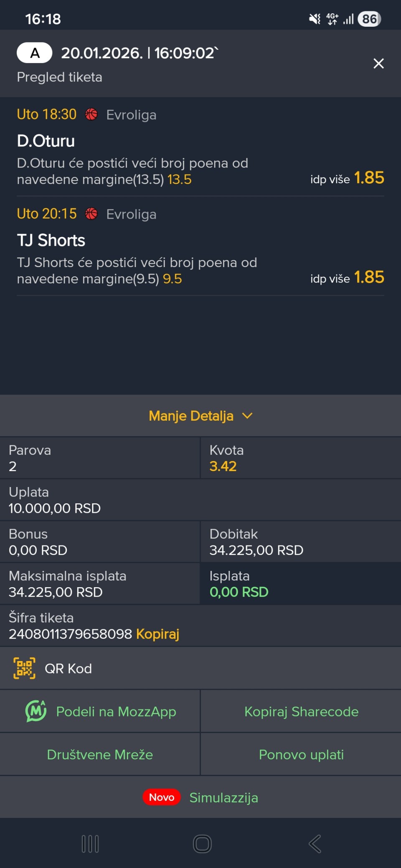401x868 pixels.
Task: Tap basketball icon beside 18:30 Evroliga
Action: pos(91,114)
